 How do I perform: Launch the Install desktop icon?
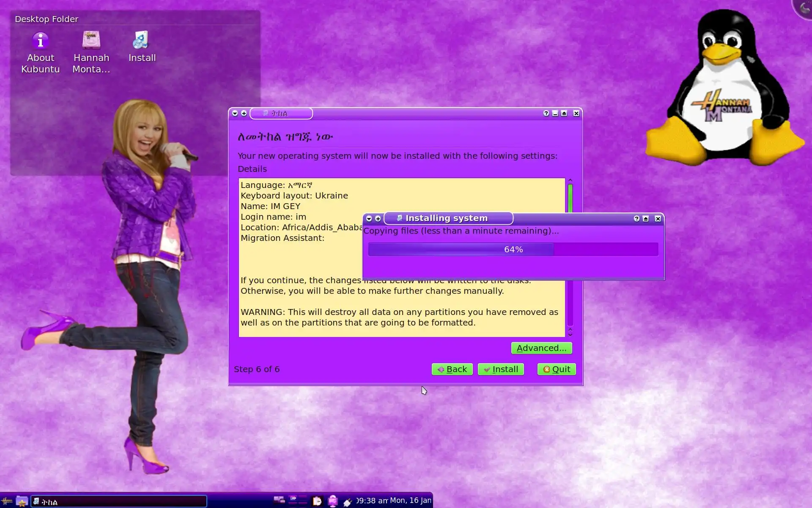142,41
